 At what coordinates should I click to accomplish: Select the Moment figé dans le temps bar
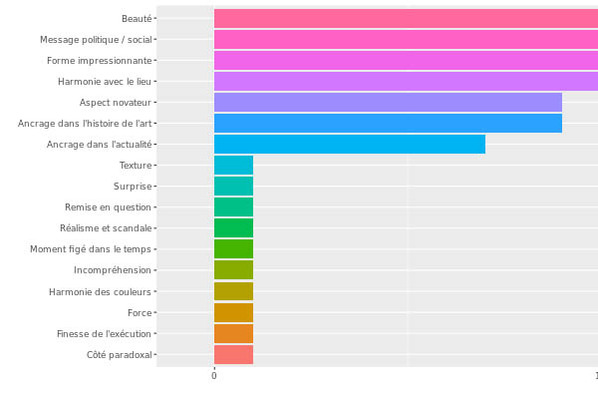pos(233,249)
